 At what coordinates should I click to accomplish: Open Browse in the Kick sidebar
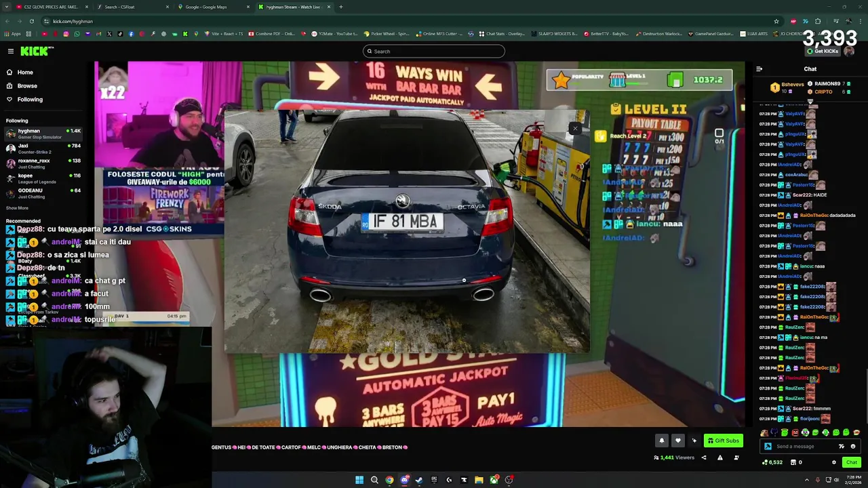27,85
